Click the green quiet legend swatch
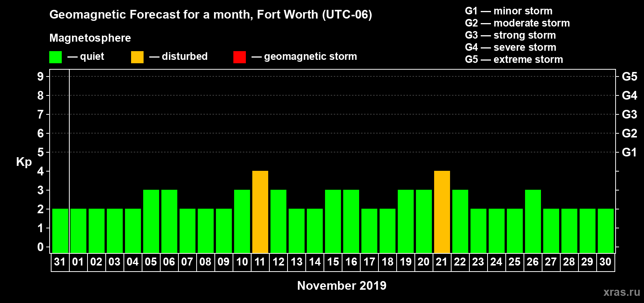644x303 pixels. pyautogui.click(x=55, y=57)
